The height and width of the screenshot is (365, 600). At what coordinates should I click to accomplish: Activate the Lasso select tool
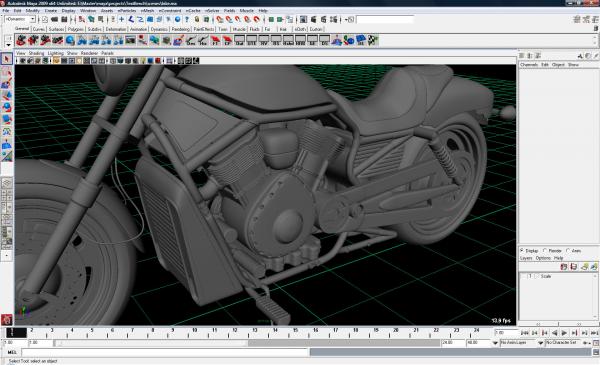[7, 72]
